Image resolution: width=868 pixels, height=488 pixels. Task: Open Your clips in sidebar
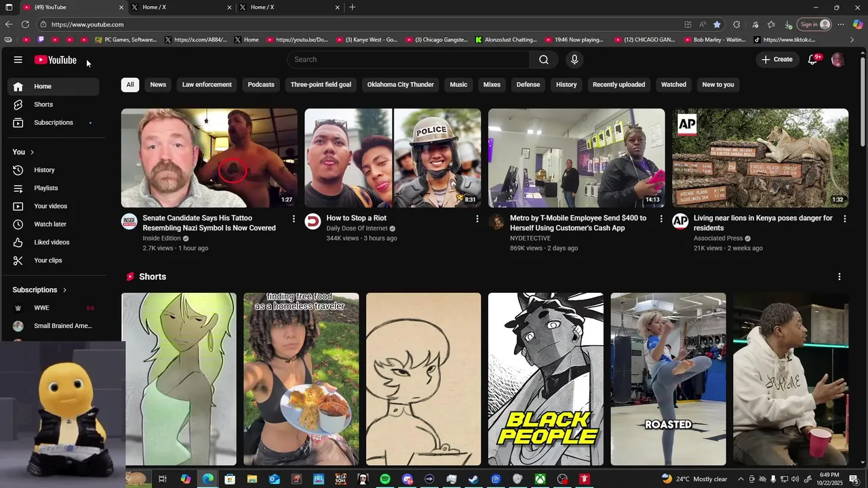53,260
